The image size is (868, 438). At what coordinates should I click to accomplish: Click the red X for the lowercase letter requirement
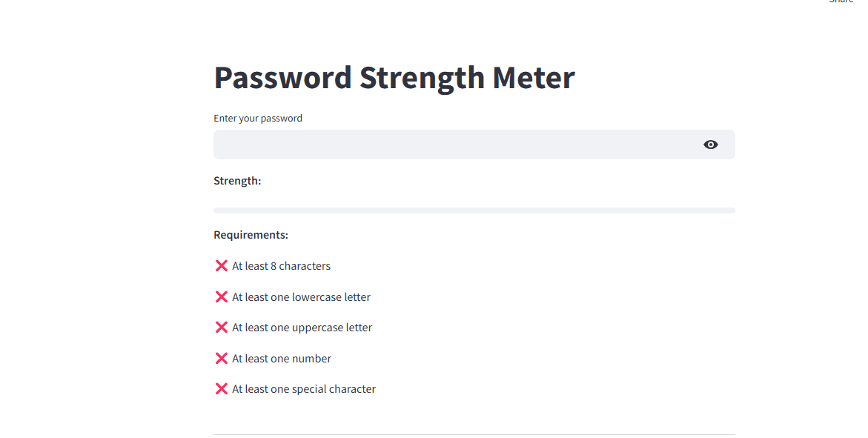(221, 296)
